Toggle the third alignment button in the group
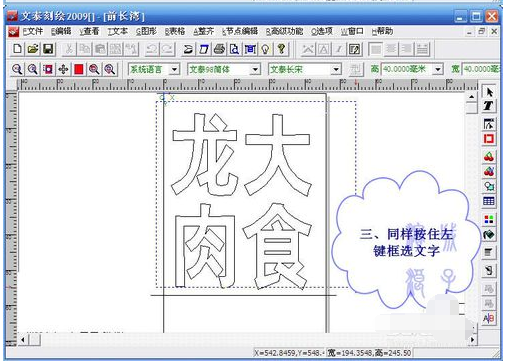This screenshot has height=361, width=506. (x=406, y=49)
